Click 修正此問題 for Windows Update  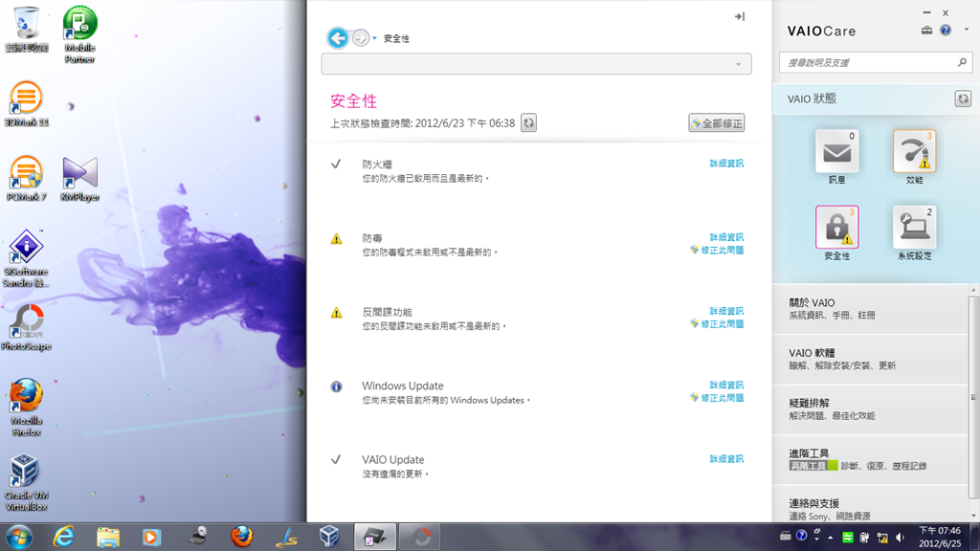pyautogui.click(x=717, y=397)
